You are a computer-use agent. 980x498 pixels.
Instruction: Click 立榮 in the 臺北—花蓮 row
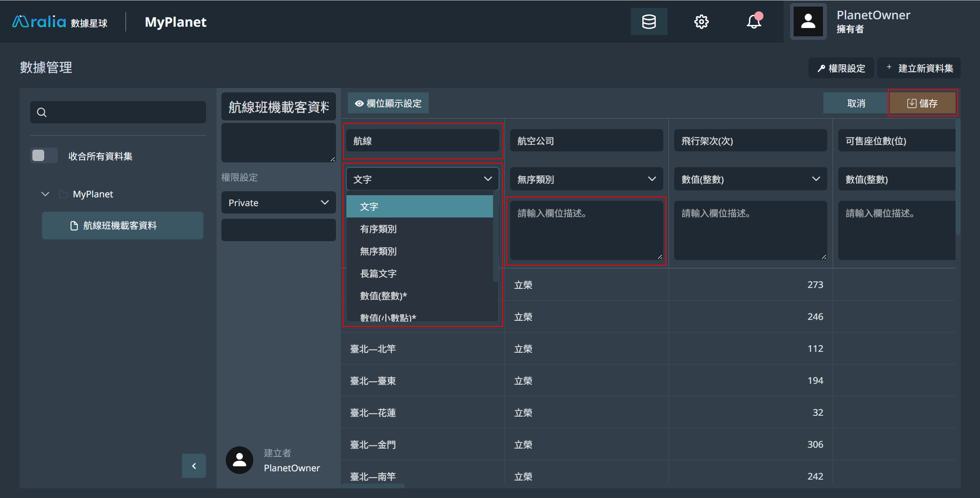[x=523, y=413]
